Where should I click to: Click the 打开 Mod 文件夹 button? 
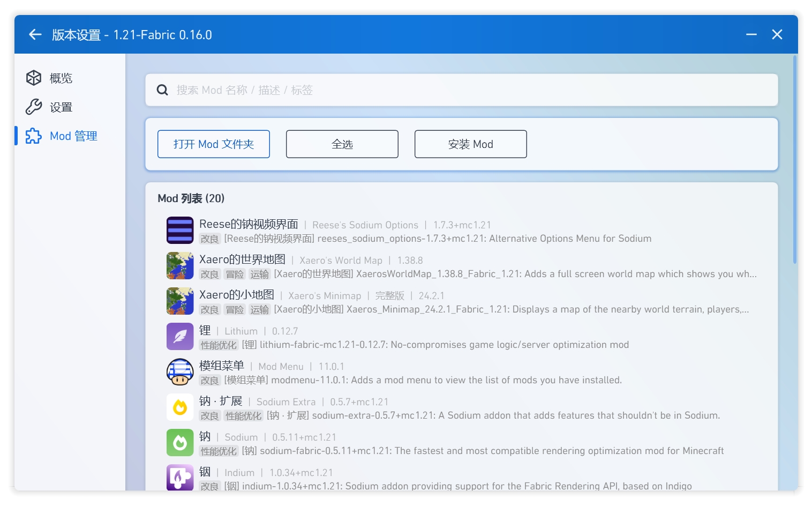[x=214, y=144]
